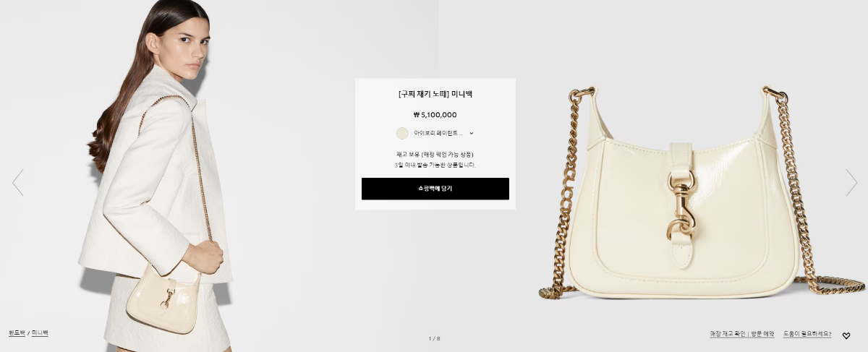This screenshot has height=352, width=868.
Task: Click the gold clasp on the bag image
Action: pyautogui.click(x=681, y=210)
